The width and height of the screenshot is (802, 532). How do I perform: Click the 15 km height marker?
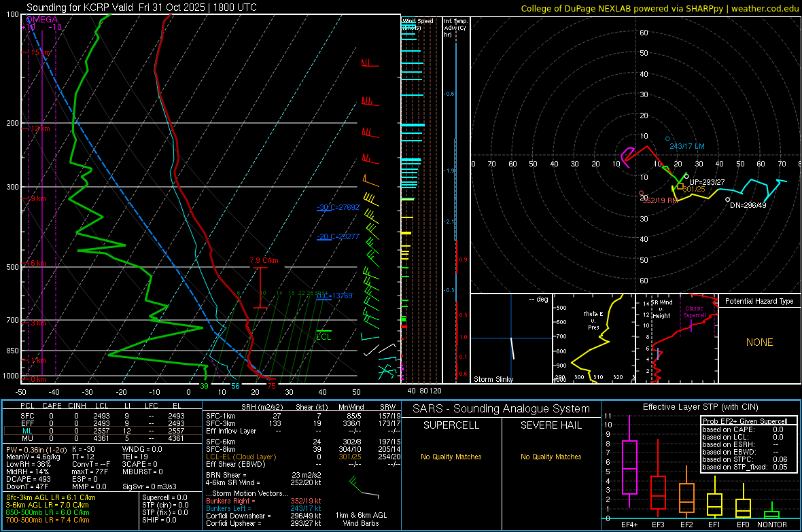click(x=40, y=53)
